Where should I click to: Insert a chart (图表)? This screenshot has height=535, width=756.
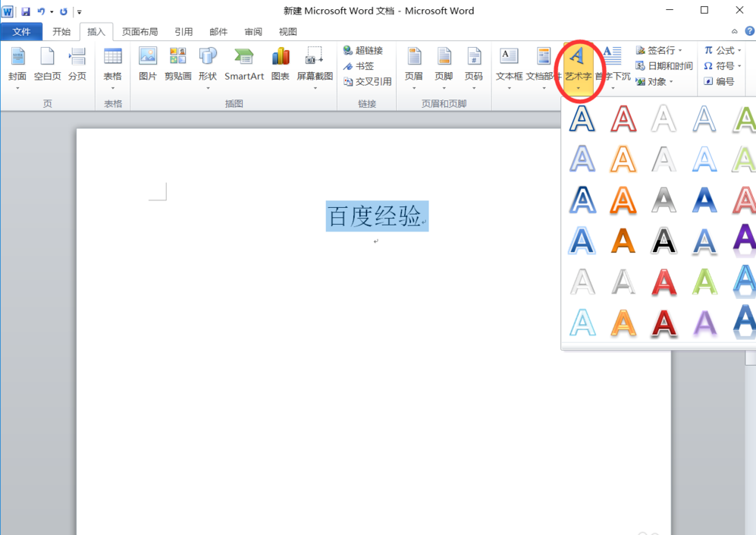tap(280, 65)
